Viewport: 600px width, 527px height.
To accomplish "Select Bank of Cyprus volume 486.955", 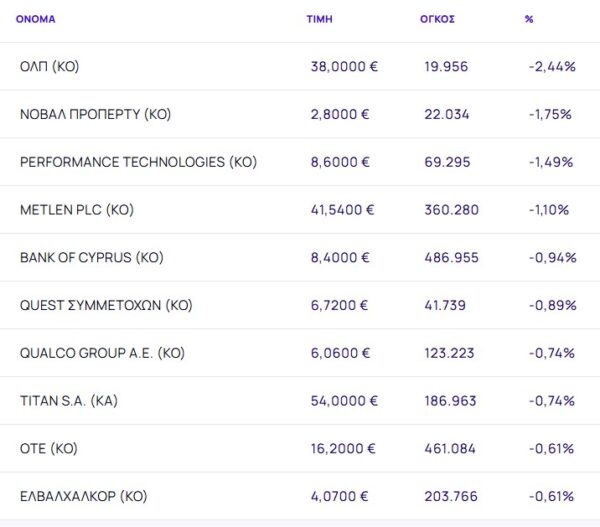I will [x=452, y=257].
